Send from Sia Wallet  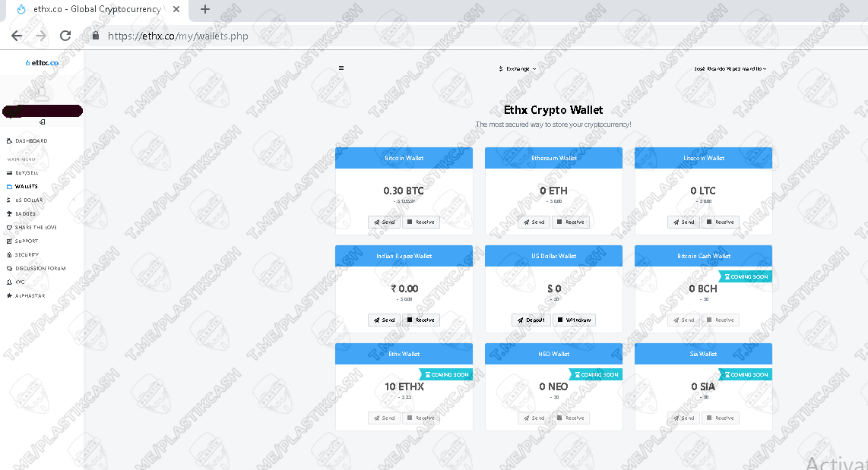click(683, 418)
